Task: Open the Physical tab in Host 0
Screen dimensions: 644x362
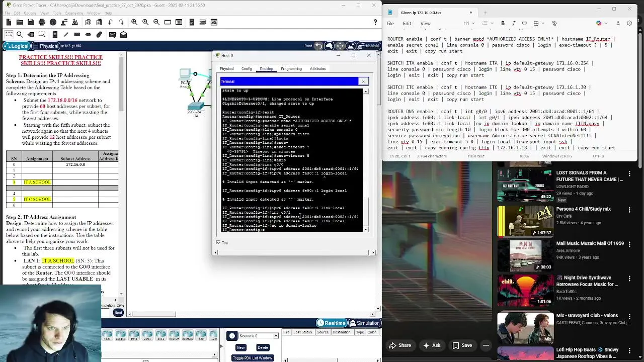Action: [x=226, y=68]
